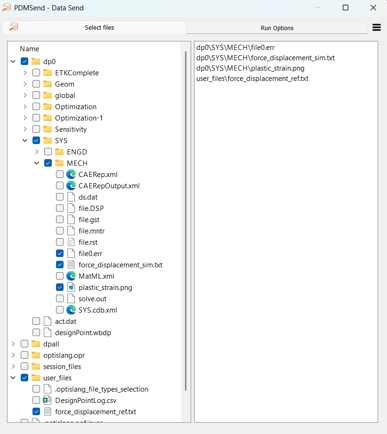Click the ENGD folder icon
Viewport: 387px width, 434px height.
click(59, 152)
